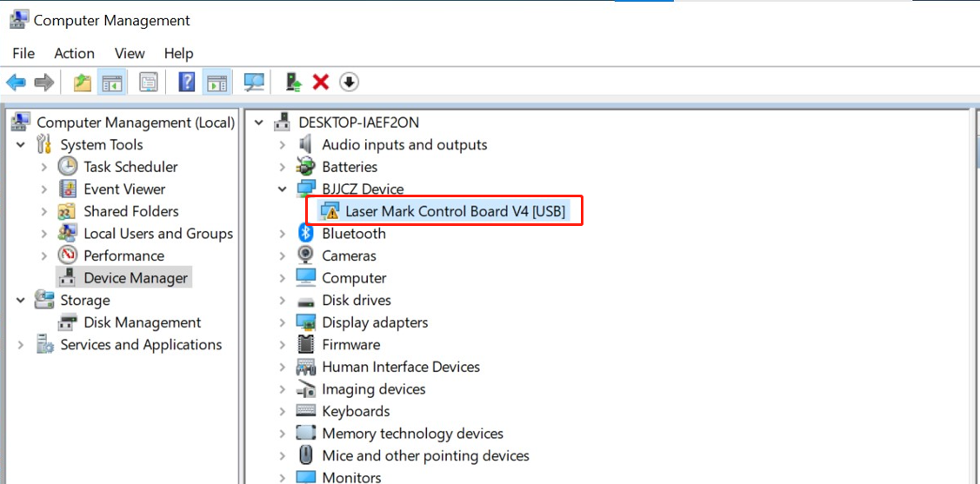Select Disk Management in the left tree
980x484 pixels.
click(142, 322)
